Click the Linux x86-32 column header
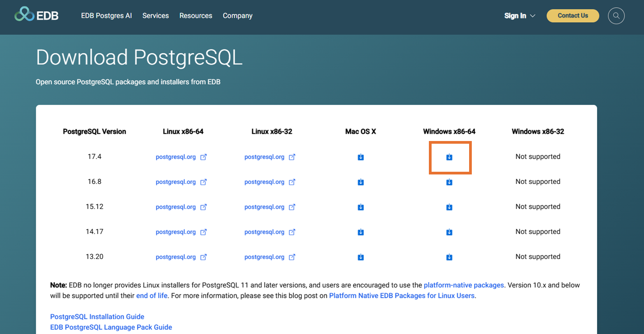644x334 pixels. (272, 132)
